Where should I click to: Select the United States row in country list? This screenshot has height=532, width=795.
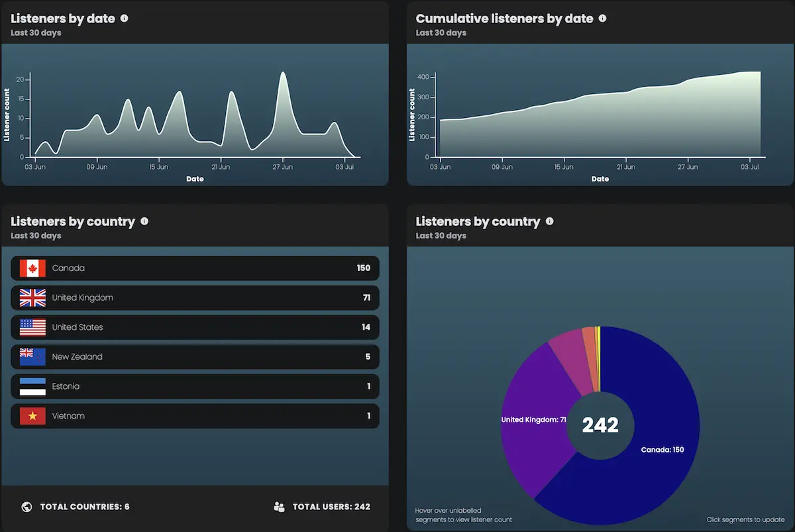195,327
